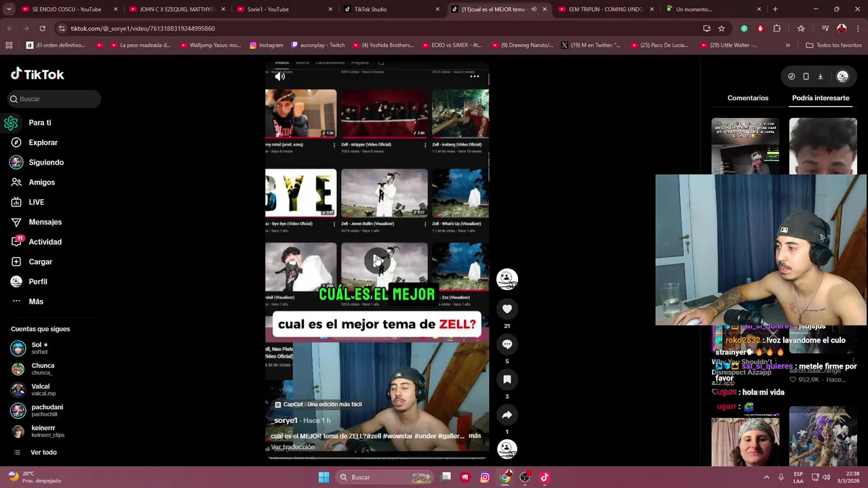Open the profile avatar in top-right pill
868x488 pixels.
tap(842, 77)
